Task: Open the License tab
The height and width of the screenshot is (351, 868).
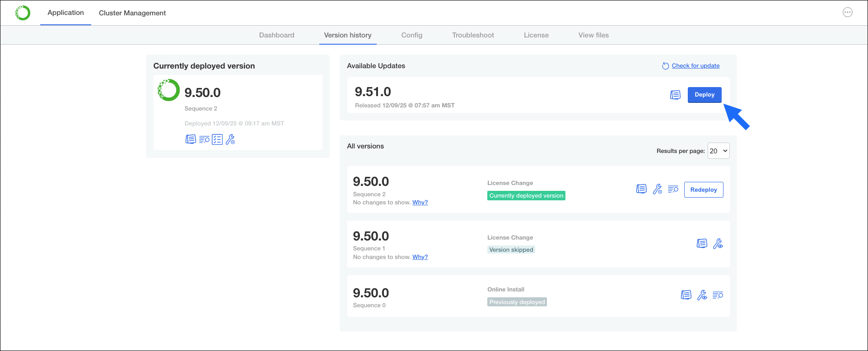Action: pos(537,35)
